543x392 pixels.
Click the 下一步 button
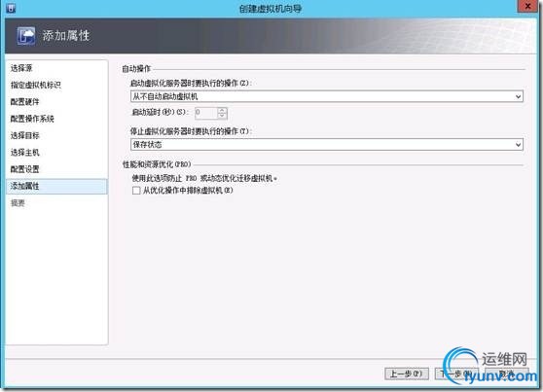[x=456, y=374]
